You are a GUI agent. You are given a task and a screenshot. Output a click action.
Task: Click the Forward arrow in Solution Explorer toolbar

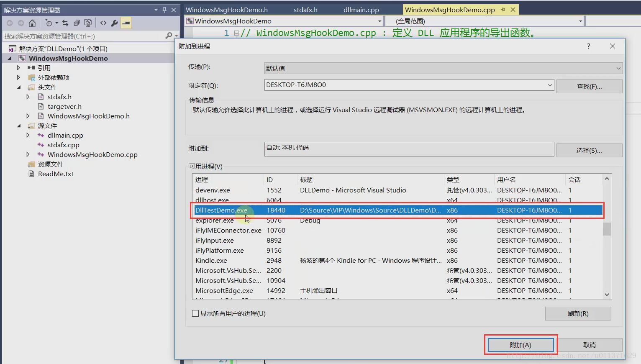click(x=21, y=23)
